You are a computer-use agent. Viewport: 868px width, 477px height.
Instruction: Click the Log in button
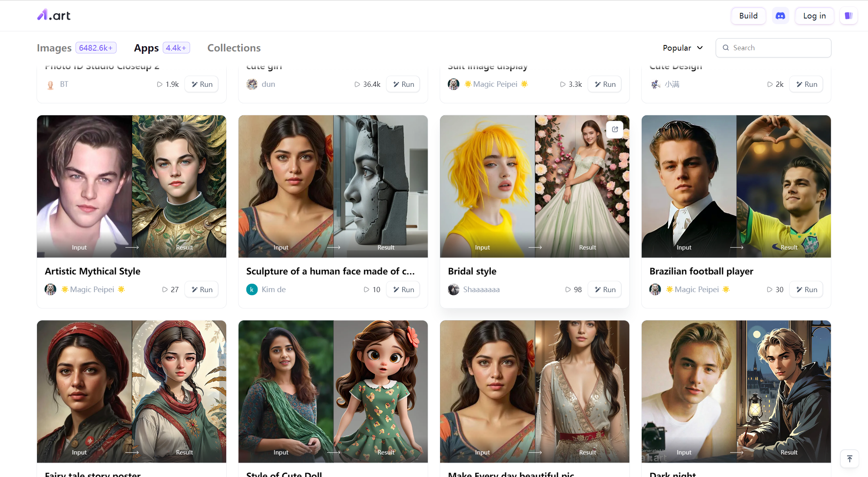815,15
